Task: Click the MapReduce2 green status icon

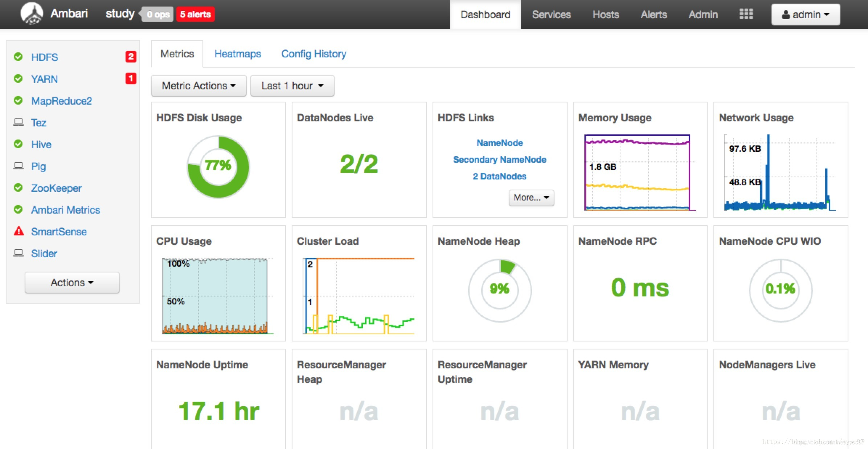Action: 18,100
